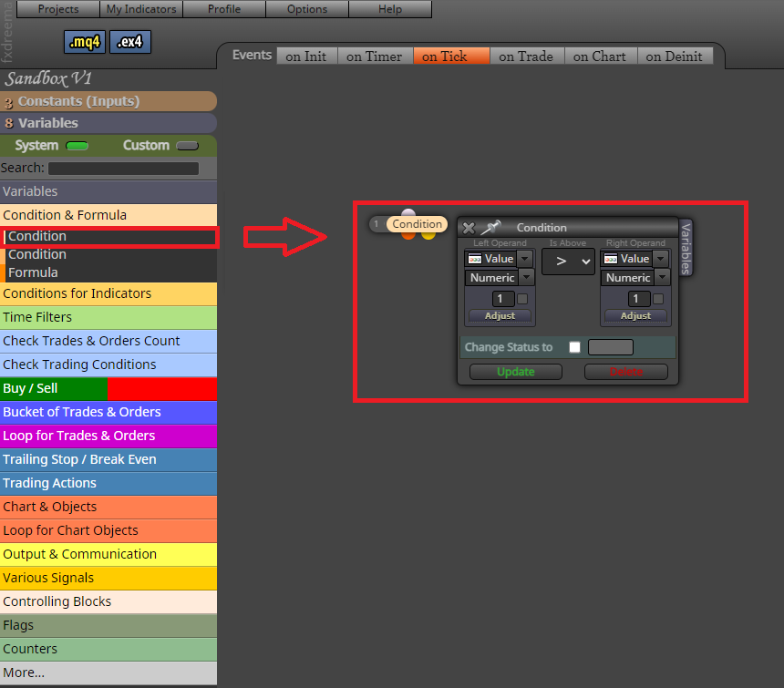Open Check Trading Conditions category
784x688 pixels.
108,365
